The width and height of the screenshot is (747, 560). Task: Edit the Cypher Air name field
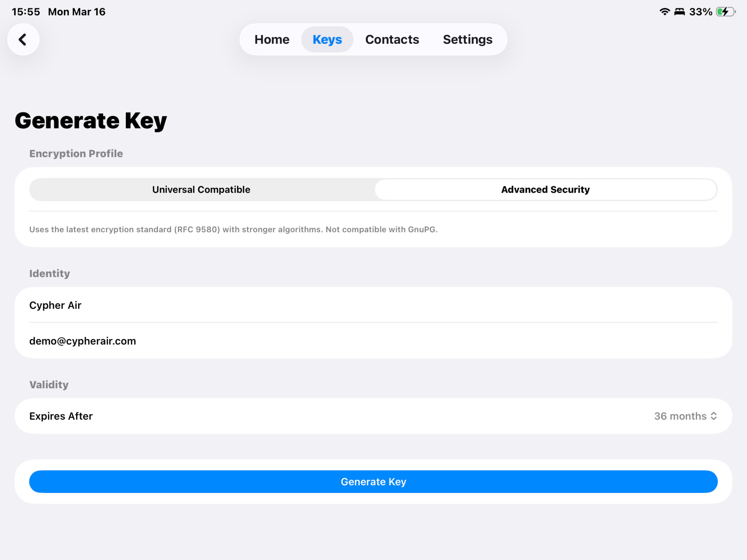[x=373, y=305]
